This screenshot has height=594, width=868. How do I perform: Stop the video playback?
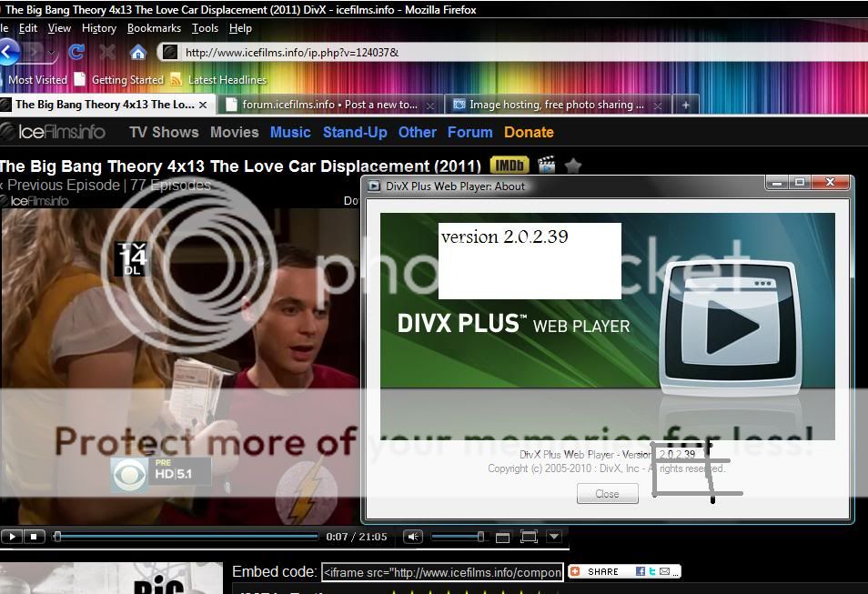click(34, 537)
